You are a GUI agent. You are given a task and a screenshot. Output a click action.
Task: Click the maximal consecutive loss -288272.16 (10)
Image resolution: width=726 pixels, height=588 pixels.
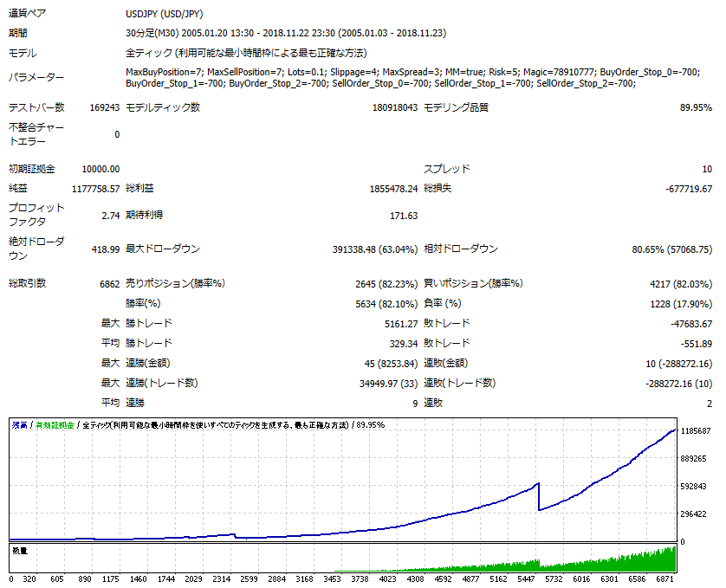678,384
